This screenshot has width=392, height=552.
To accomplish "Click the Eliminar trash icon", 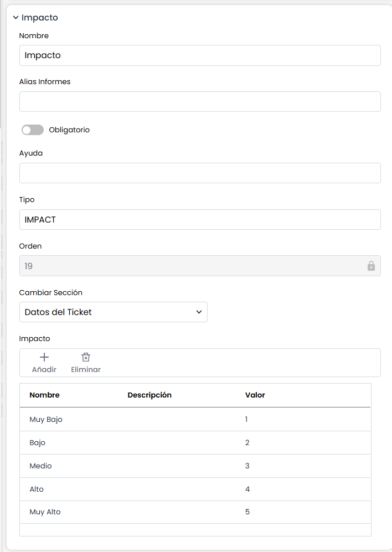I will pyautogui.click(x=86, y=357).
